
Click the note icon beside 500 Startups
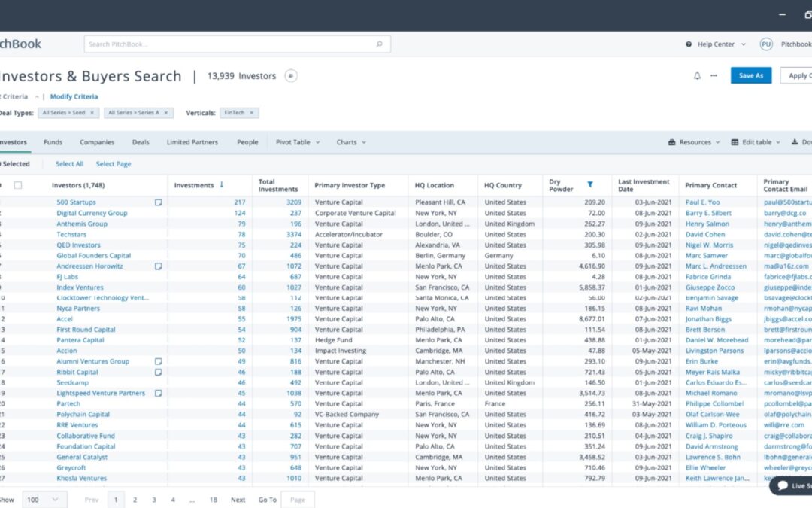tap(159, 202)
